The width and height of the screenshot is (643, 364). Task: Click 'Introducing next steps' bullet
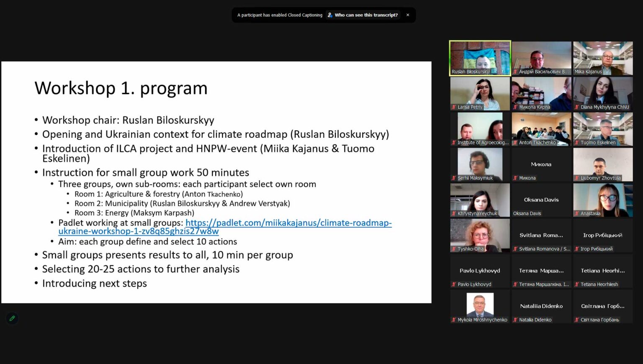click(95, 284)
